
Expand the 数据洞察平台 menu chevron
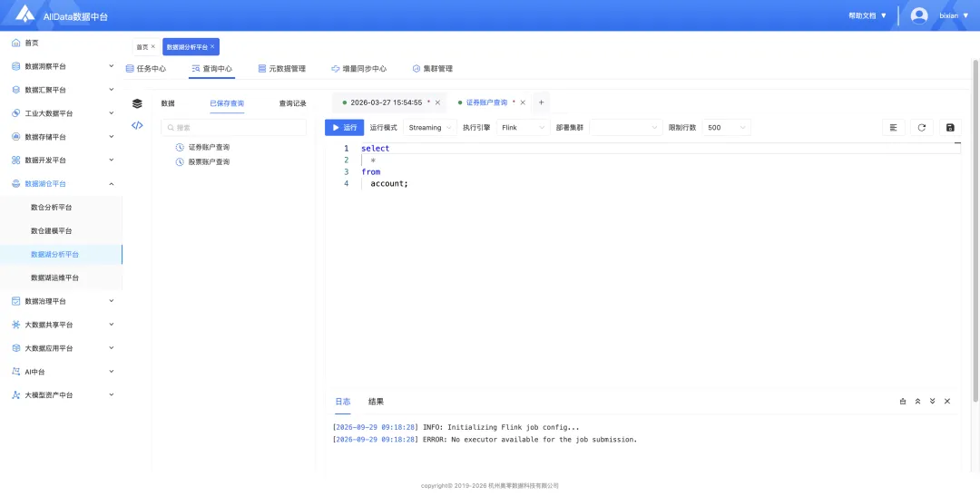[x=112, y=66]
